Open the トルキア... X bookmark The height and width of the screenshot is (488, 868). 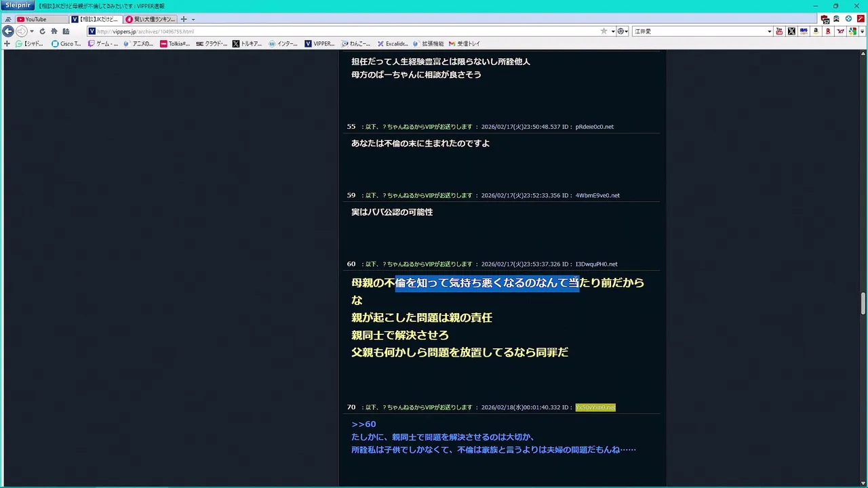(248, 43)
